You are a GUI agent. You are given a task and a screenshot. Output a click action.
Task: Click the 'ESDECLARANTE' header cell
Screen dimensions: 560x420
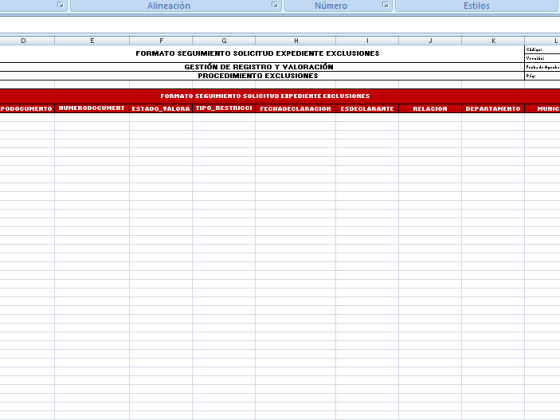(x=367, y=108)
